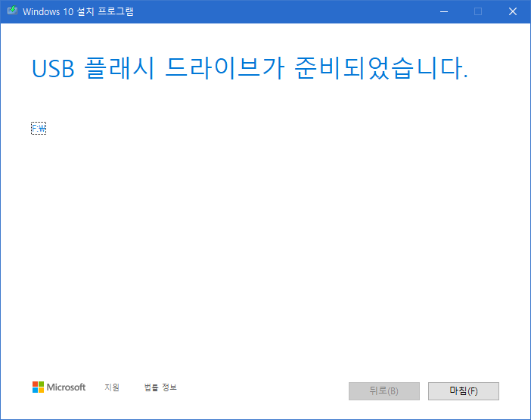Open the F:₩ drive link

tap(39, 129)
